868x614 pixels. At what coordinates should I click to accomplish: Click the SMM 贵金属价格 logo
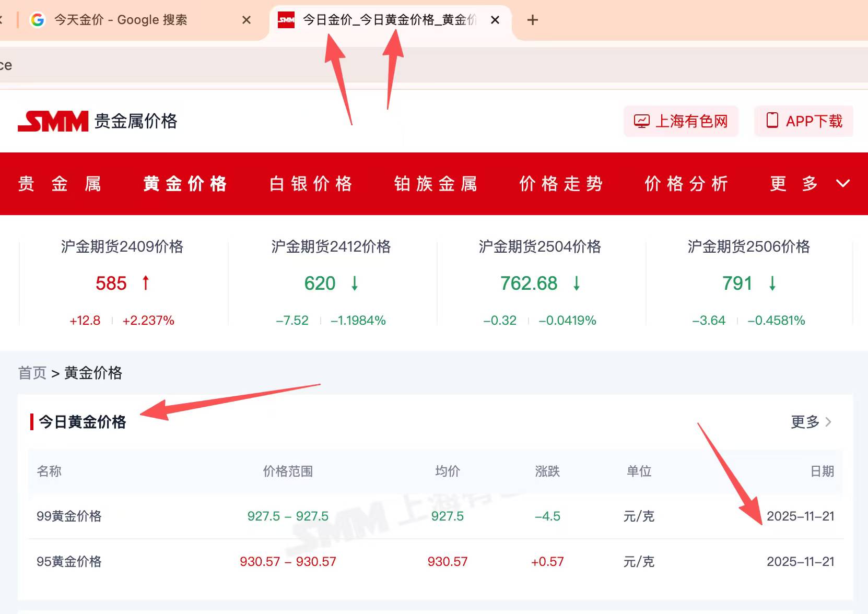[98, 121]
